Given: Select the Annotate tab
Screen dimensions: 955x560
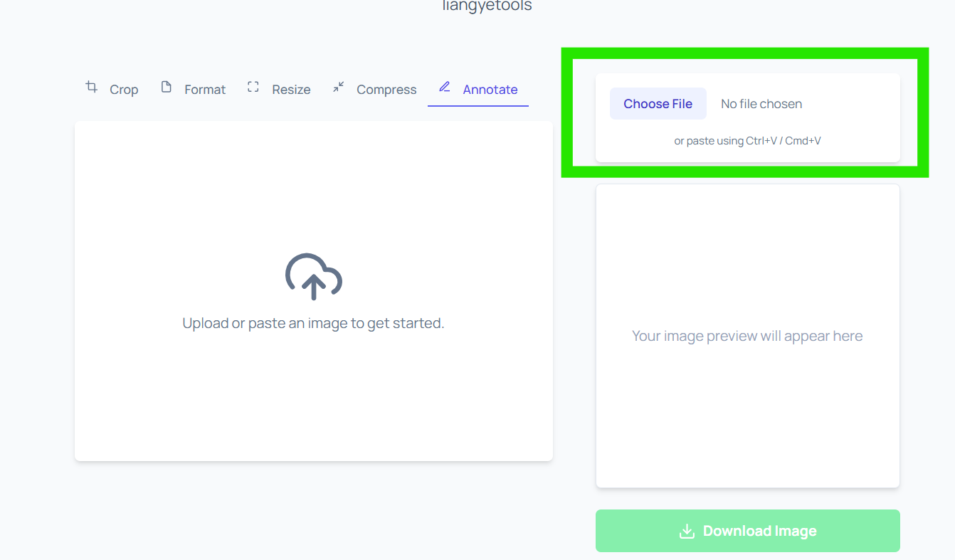Looking at the screenshot, I should click(x=490, y=89).
